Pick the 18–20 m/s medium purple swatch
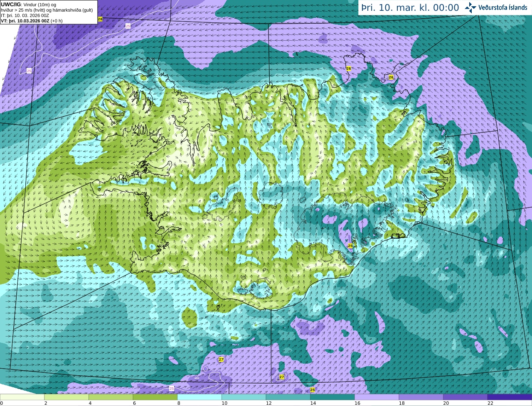This screenshot has height=406, width=532. pos(421,397)
